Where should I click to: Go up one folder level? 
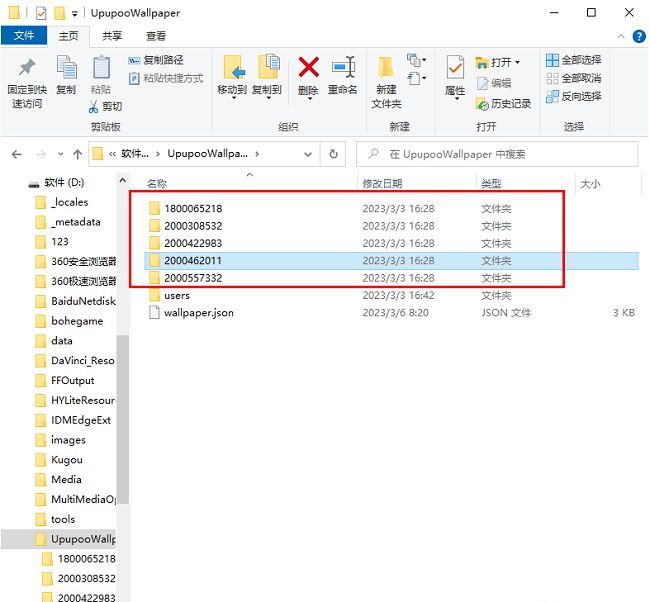coord(78,155)
